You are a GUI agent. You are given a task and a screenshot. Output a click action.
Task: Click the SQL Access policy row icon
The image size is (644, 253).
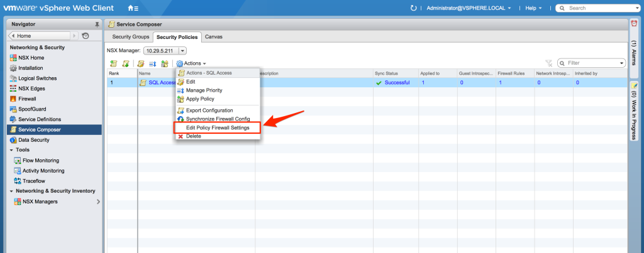pos(143,82)
